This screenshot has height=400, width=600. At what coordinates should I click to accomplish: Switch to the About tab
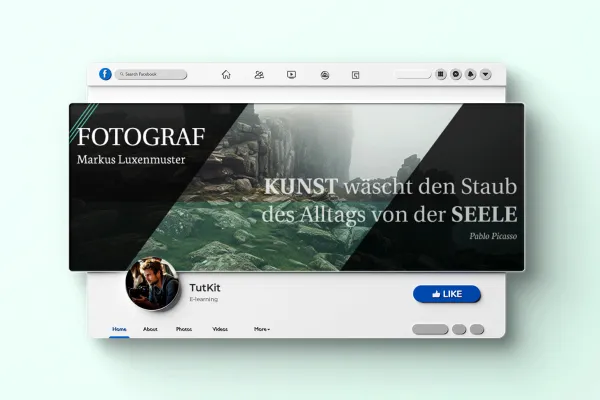point(150,329)
